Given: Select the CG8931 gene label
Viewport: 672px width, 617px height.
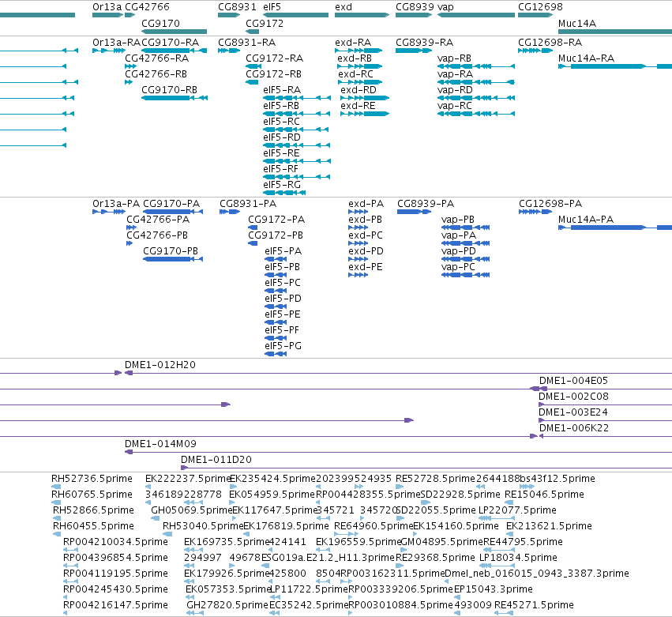Looking at the screenshot, I should (x=237, y=7).
